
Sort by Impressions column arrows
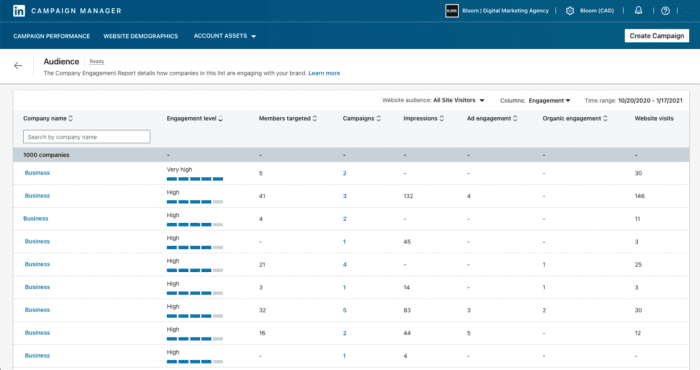pyautogui.click(x=442, y=118)
